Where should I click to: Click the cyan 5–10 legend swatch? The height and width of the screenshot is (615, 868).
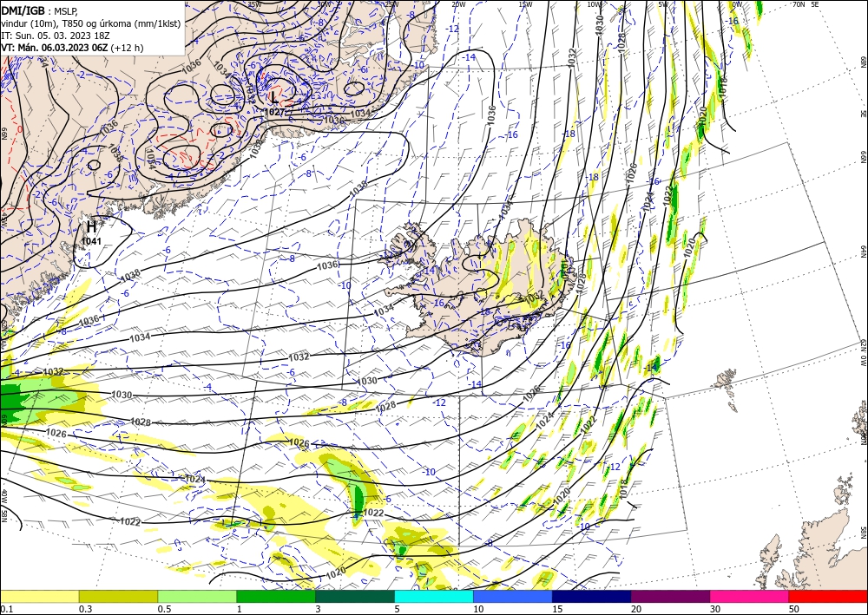pyautogui.click(x=434, y=596)
